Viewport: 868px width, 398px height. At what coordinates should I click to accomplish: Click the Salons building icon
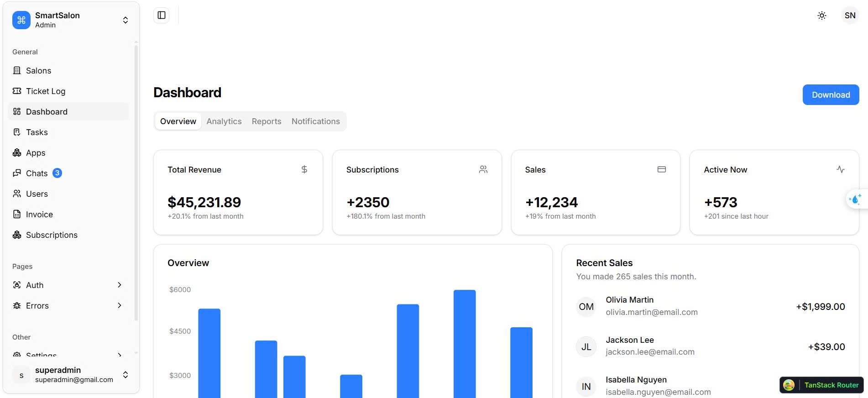pyautogui.click(x=17, y=70)
